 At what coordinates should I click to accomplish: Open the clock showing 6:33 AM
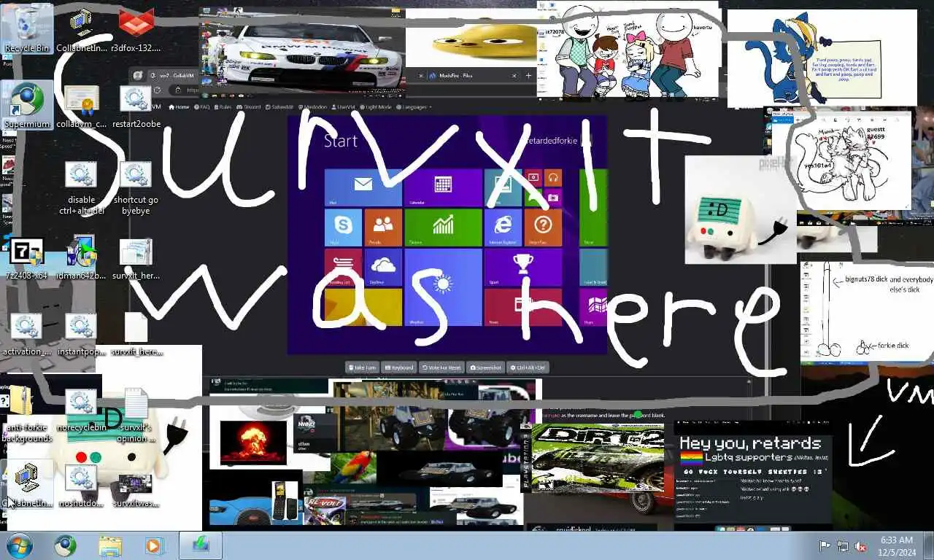click(x=896, y=545)
